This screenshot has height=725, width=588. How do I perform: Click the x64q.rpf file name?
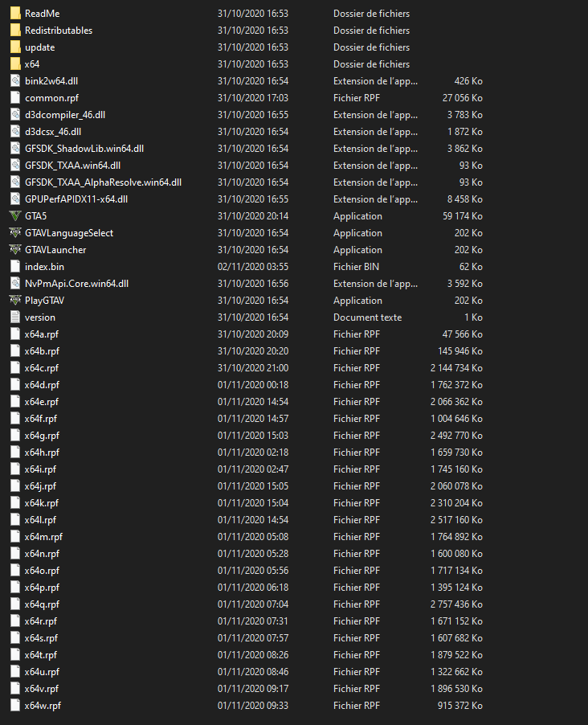tap(42, 604)
